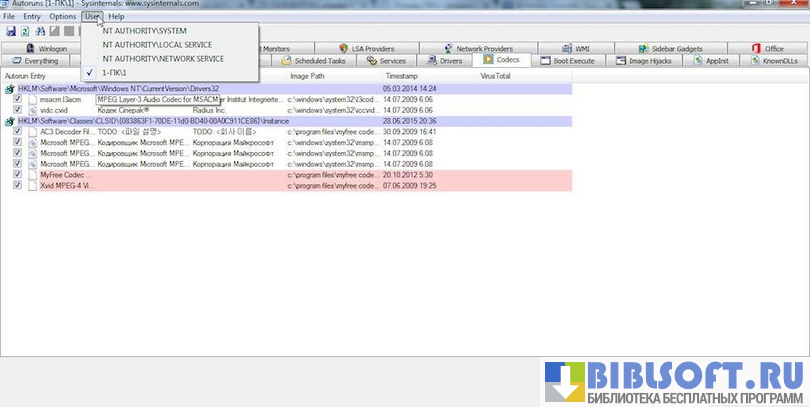The width and height of the screenshot is (810, 407).
Task: Click the Refresh toolbar icon
Action: click(25, 32)
